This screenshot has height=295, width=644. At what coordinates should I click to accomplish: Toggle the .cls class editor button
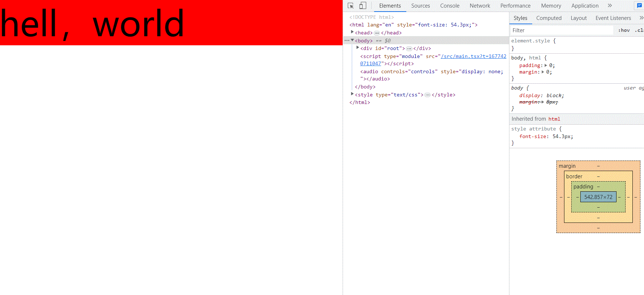click(x=639, y=30)
